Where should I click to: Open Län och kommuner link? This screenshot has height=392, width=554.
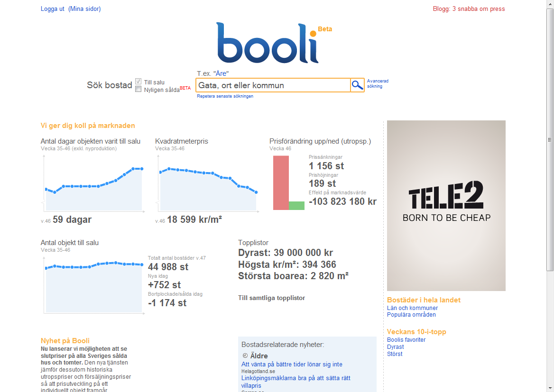tap(412, 308)
